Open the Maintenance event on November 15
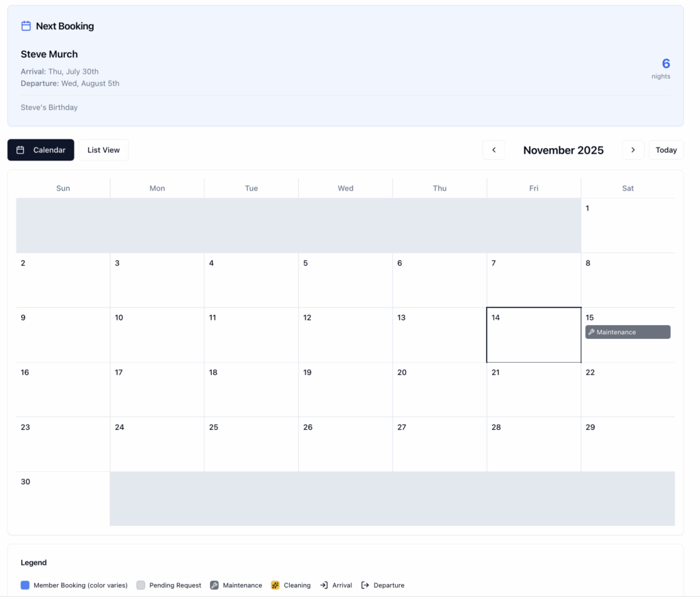 tap(628, 332)
